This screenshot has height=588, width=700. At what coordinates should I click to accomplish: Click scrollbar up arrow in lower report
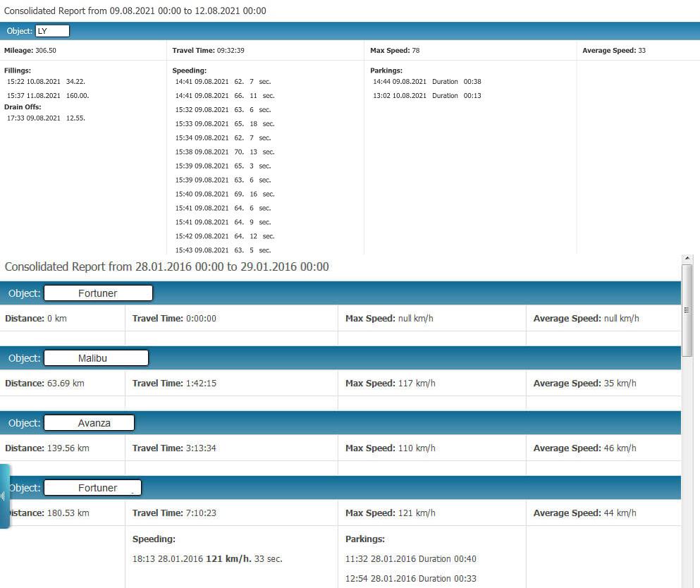687,259
